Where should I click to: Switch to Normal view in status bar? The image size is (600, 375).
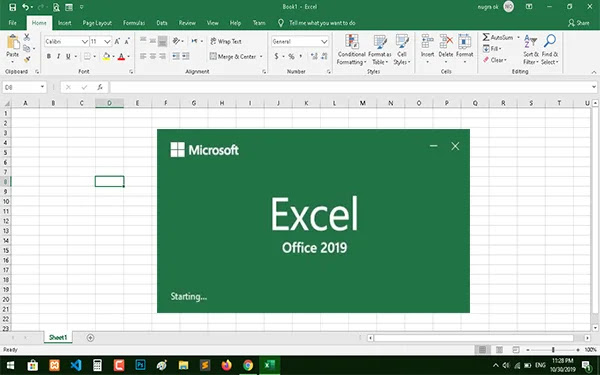482,349
